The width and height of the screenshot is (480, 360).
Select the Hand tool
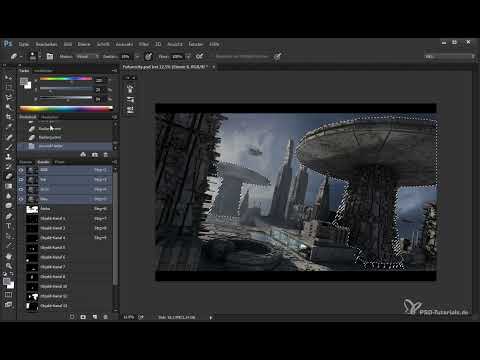pyautogui.click(x=9, y=256)
